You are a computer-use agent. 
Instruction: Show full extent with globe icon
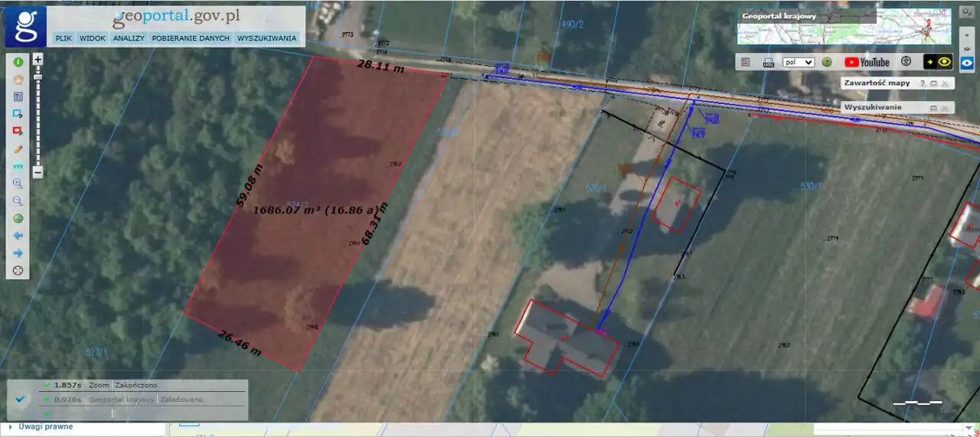[18, 218]
